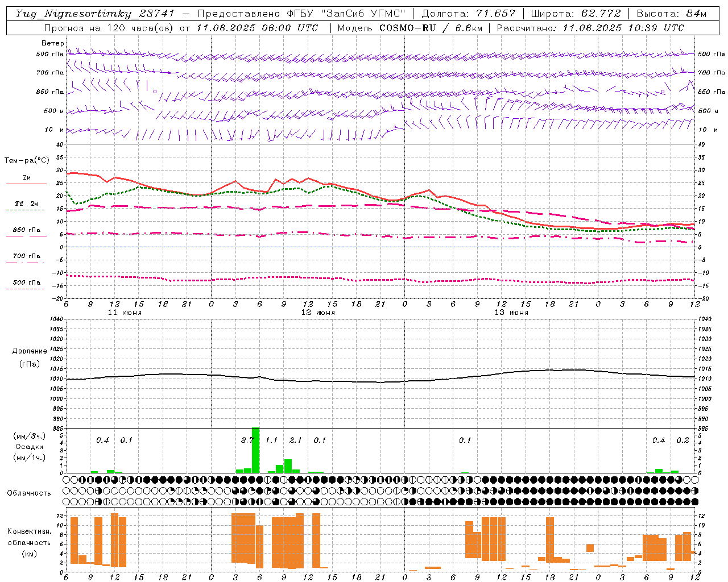Click the Осадки precipitation label
The height and width of the screenshot is (582, 728).
click(x=29, y=447)
